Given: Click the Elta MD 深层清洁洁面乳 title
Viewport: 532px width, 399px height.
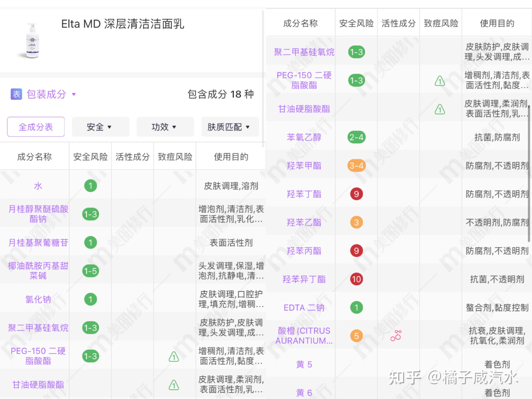Looking at the screenshot, I should click(x=123, y=24).
